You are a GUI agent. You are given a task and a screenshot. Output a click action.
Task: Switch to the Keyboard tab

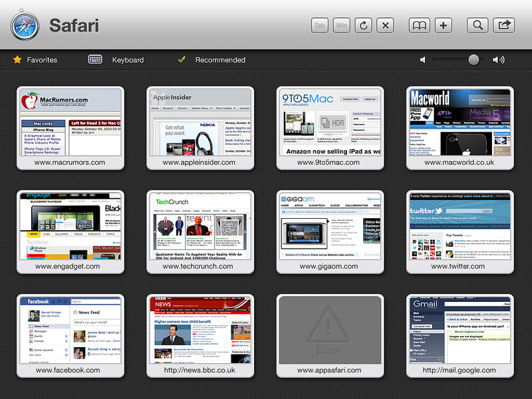[x=116, y=60]
